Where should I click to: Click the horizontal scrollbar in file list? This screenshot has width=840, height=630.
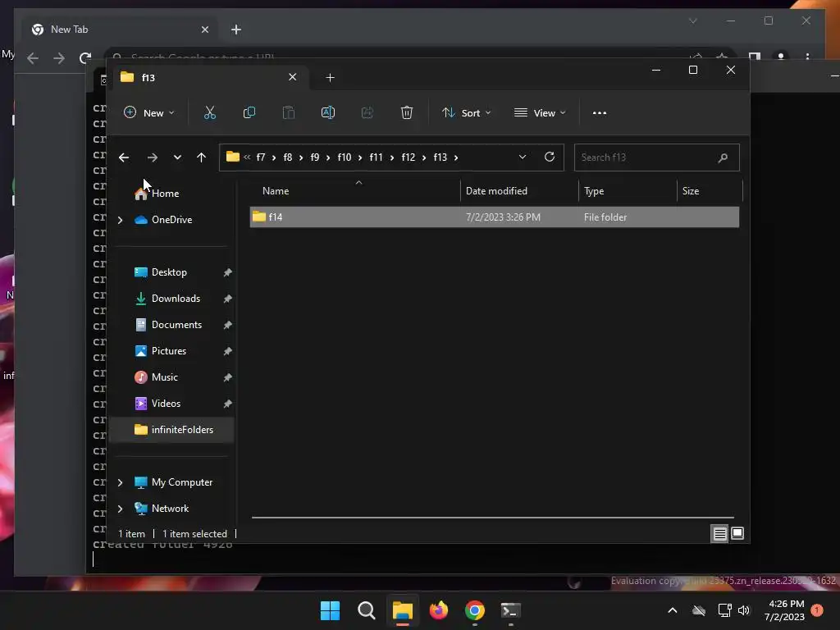[493, 518]
